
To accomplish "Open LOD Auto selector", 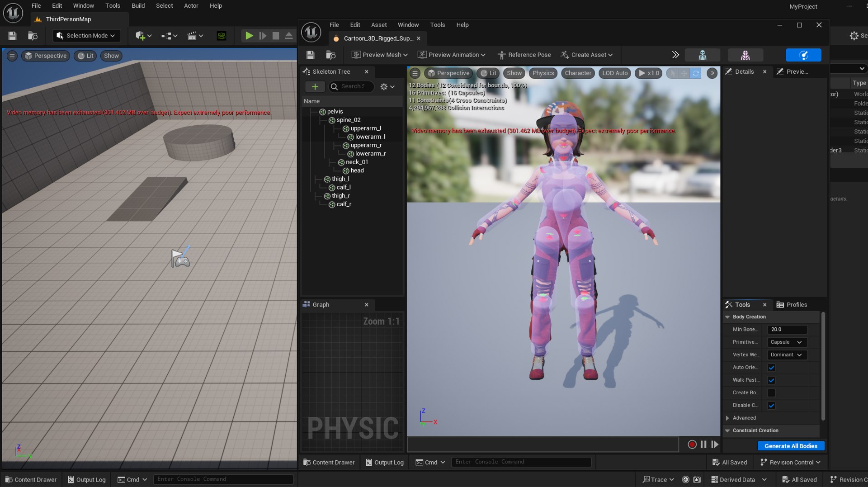I will pos(615,73).
